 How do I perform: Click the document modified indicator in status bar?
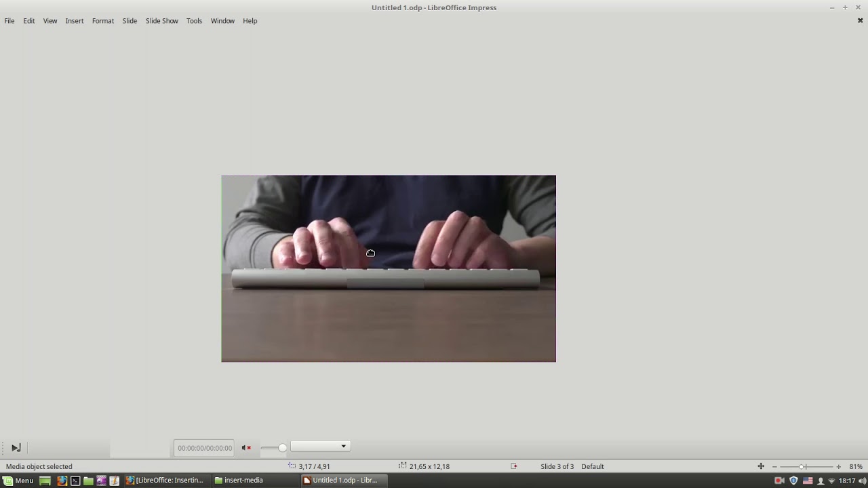pos(513,466)
